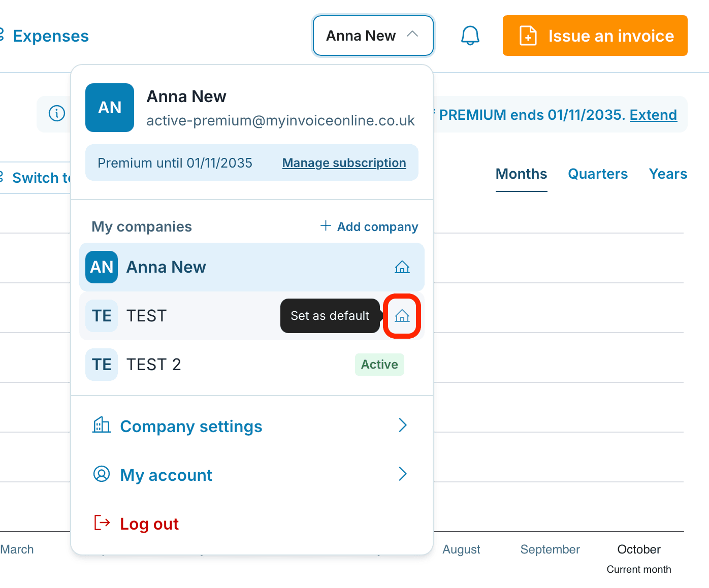Click the Company settings building icon
The height and width of the screenshot is (588, 709).
(x=102, y=425)
